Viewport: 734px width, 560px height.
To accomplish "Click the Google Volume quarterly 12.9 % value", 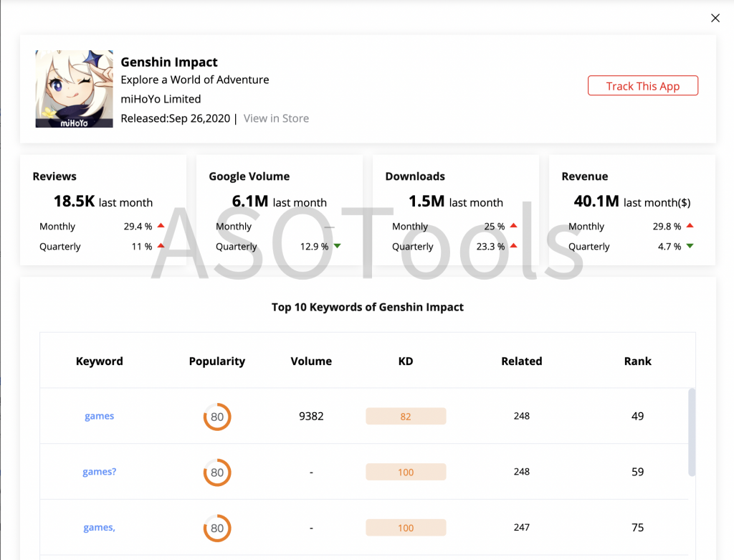I will click(314, 246).
